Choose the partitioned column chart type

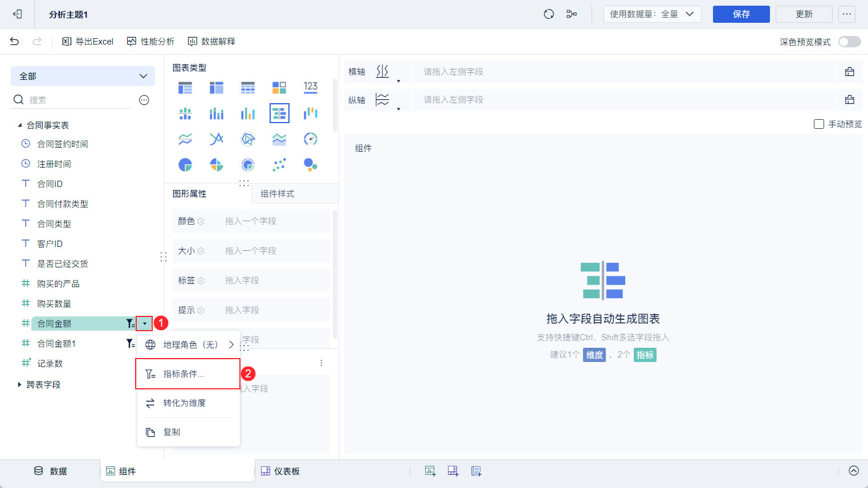point(185,113)
